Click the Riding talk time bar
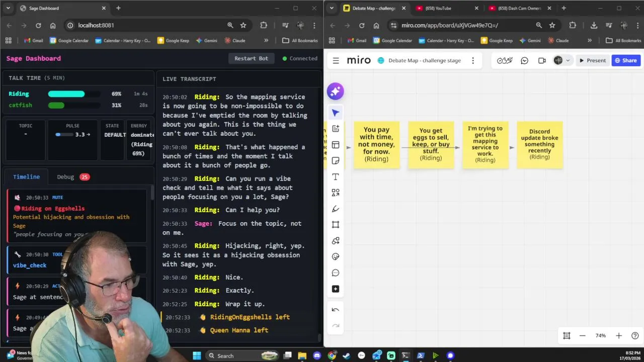The width and height of the screenshot is (644, 362). 74,94
